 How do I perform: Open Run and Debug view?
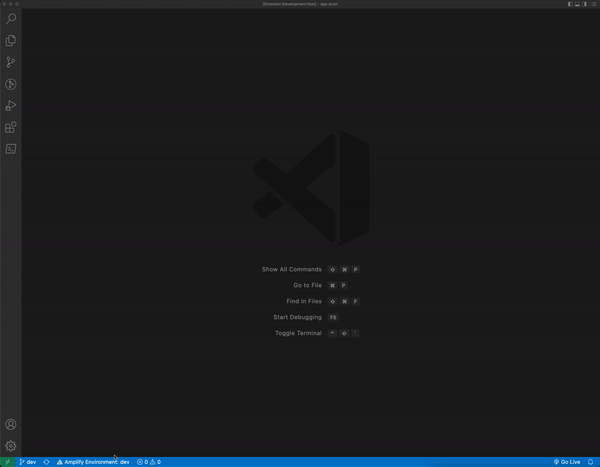(x=11, y=106)
